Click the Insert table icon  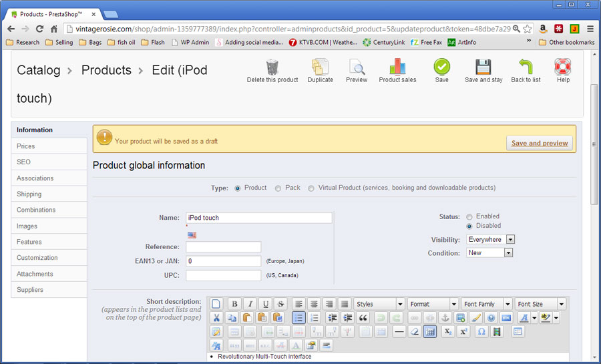tap(429, 331)
